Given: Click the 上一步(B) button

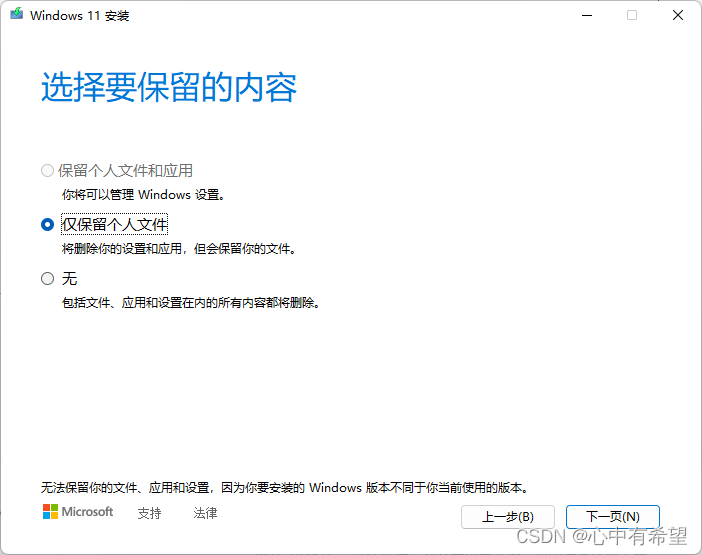Looking at the screenshot, I should pos(508,517).
